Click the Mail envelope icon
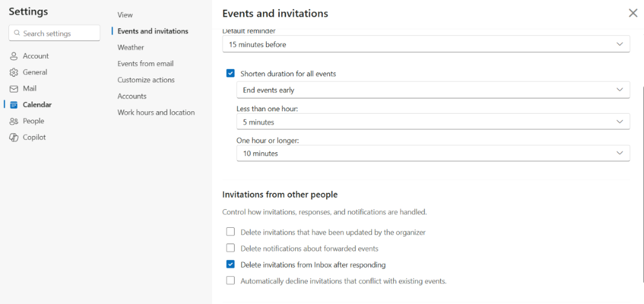The width and height of the screenshot is (644, 304). (x=14, y=89)
